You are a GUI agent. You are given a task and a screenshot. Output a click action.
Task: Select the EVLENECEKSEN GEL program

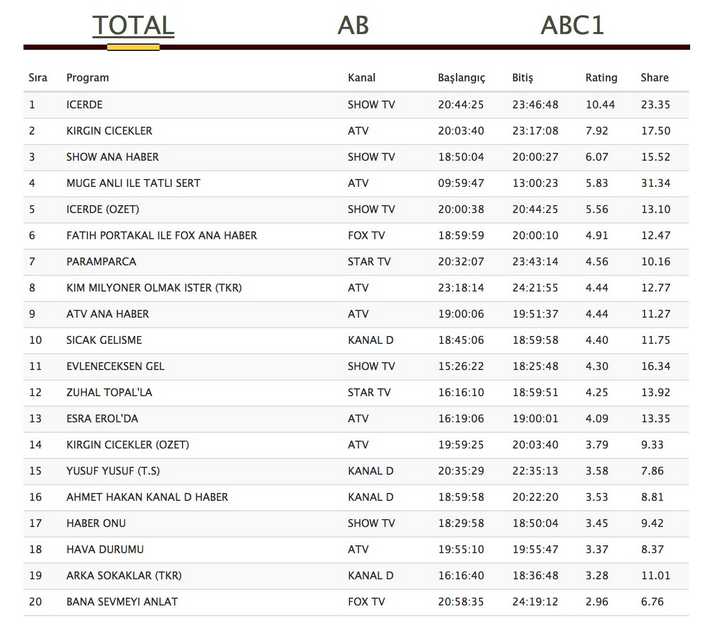click(115, 366)
